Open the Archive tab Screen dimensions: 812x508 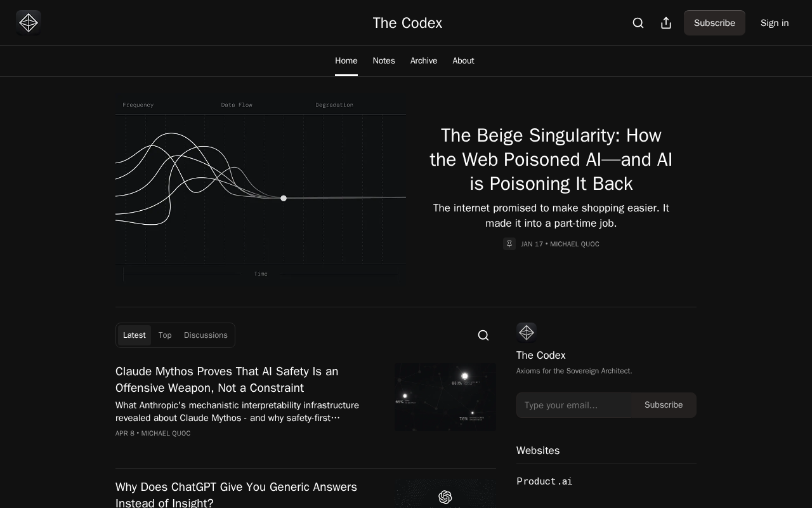pos(424,61)
